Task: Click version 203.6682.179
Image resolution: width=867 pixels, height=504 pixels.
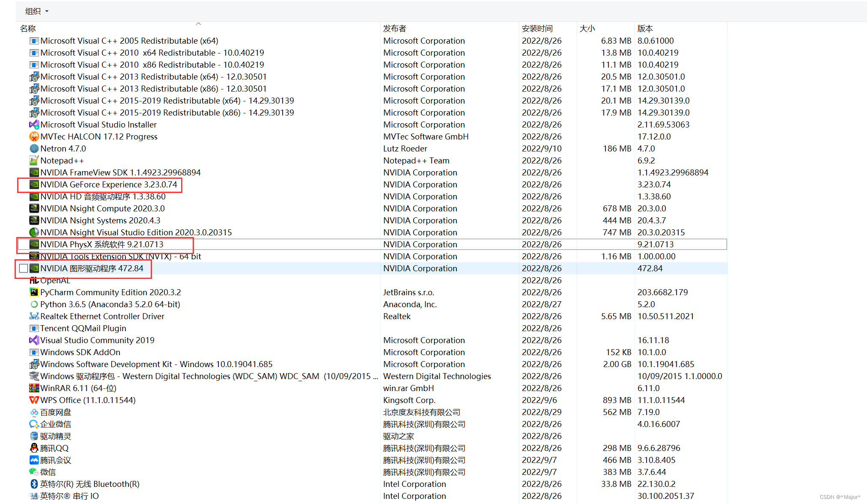Action: pos(662,292)
